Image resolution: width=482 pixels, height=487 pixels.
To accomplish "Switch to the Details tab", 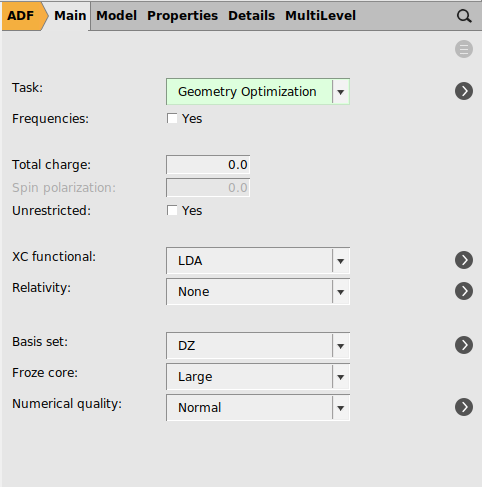I will [251, 16].
